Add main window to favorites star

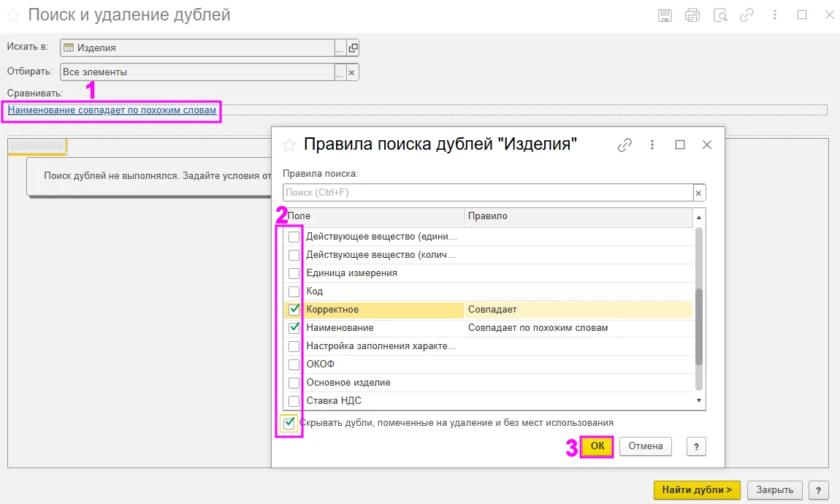[13, 15]
